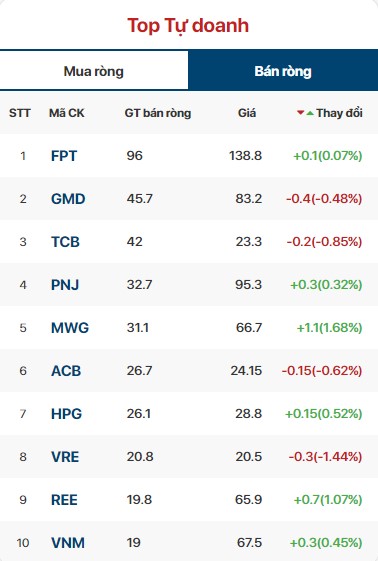Select the Bán ròng tab
378x561 pixels.
pos(283,71)
